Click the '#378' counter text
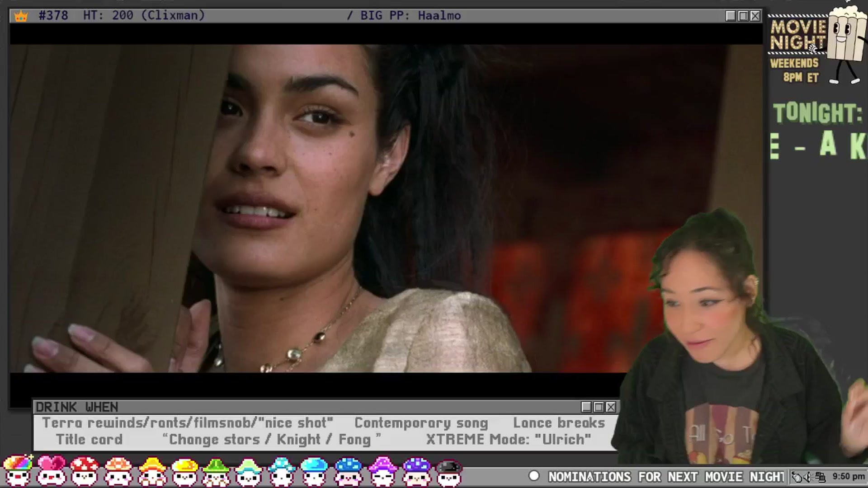 pyautogui.click(x=53, y=15)
